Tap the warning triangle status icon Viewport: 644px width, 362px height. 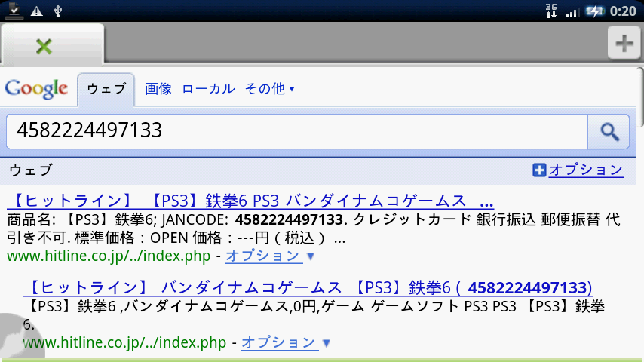[36, 11]
